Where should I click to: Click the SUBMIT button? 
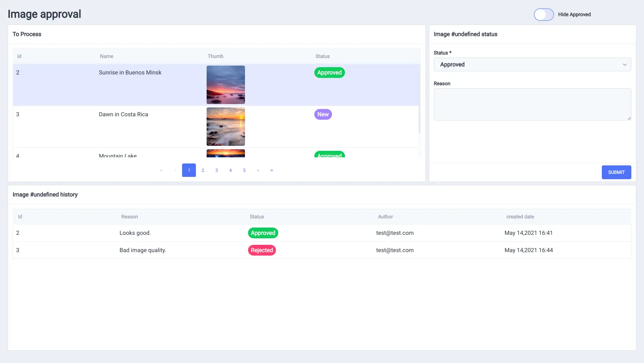[616, 172]
